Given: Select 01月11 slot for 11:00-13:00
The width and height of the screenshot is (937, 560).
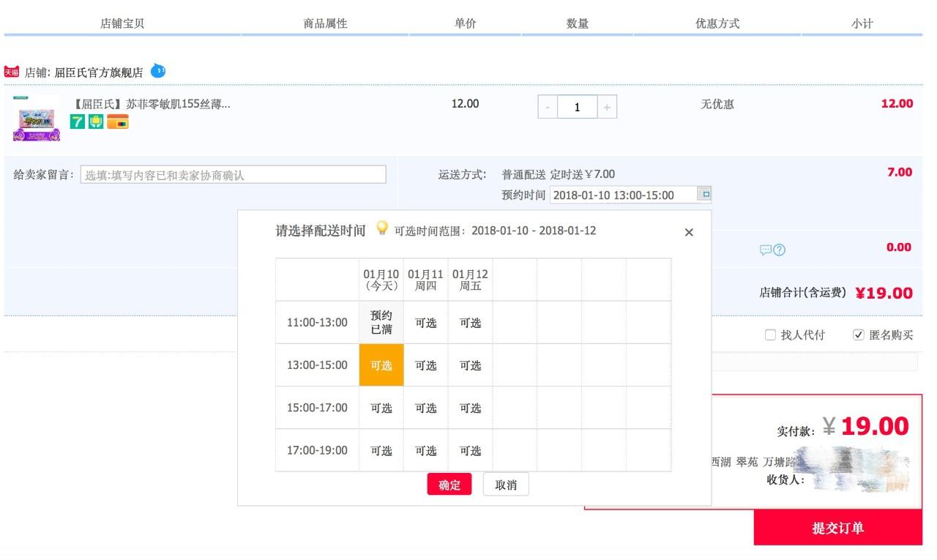Looking at the screenshot, I should (x=426, y=323).
